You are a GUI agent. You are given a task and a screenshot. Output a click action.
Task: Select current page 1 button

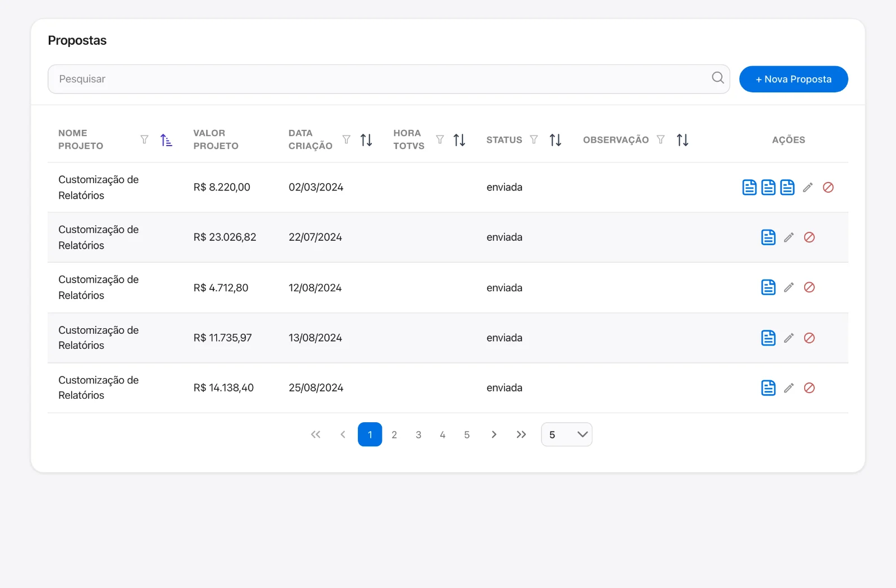pyautogui.click(x=370, y=435)
